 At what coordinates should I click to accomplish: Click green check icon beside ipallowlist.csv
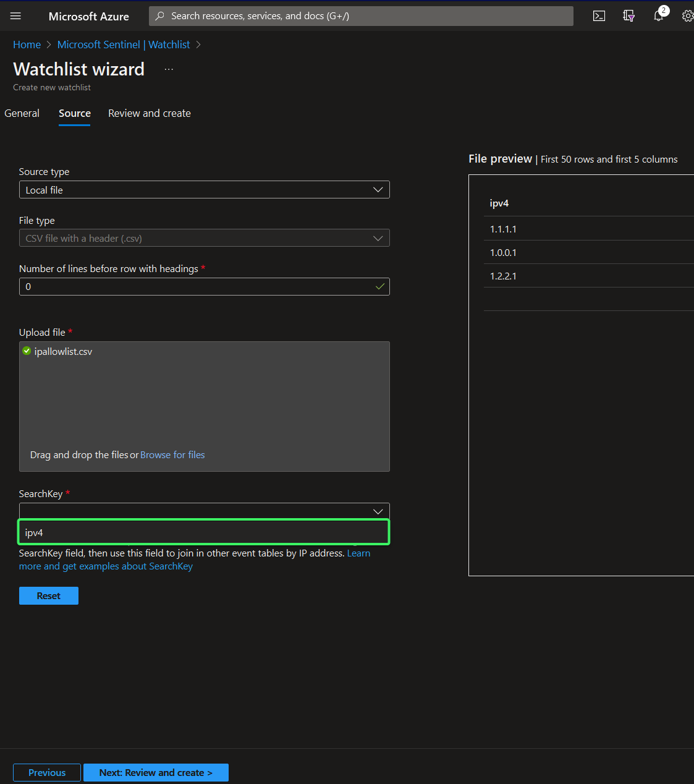[x=27, y=351]
